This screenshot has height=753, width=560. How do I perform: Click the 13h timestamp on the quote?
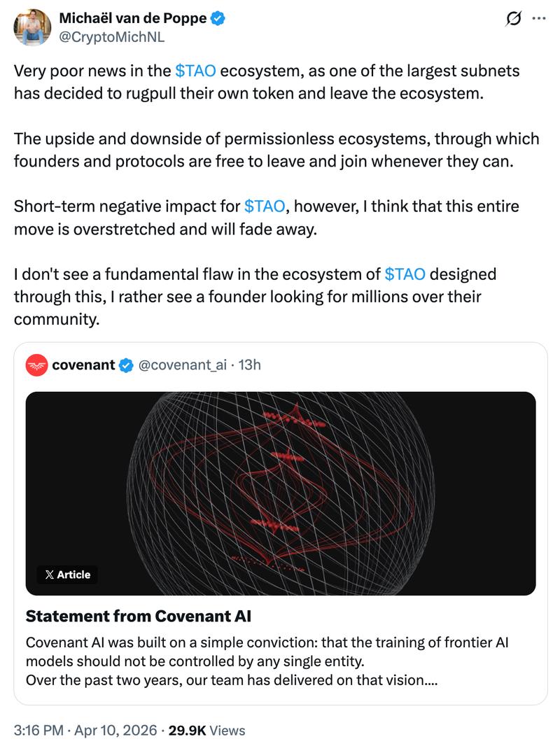(249, 365)
